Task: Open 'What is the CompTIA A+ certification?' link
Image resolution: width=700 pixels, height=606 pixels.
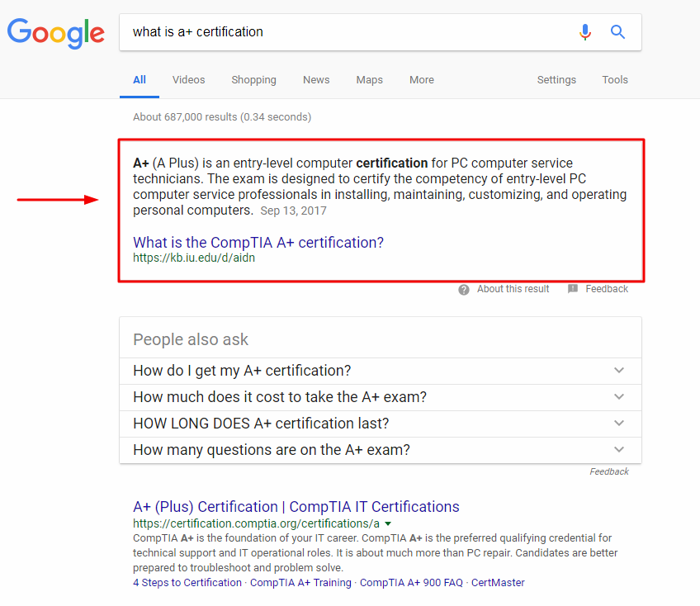Action: click(258, 243)
